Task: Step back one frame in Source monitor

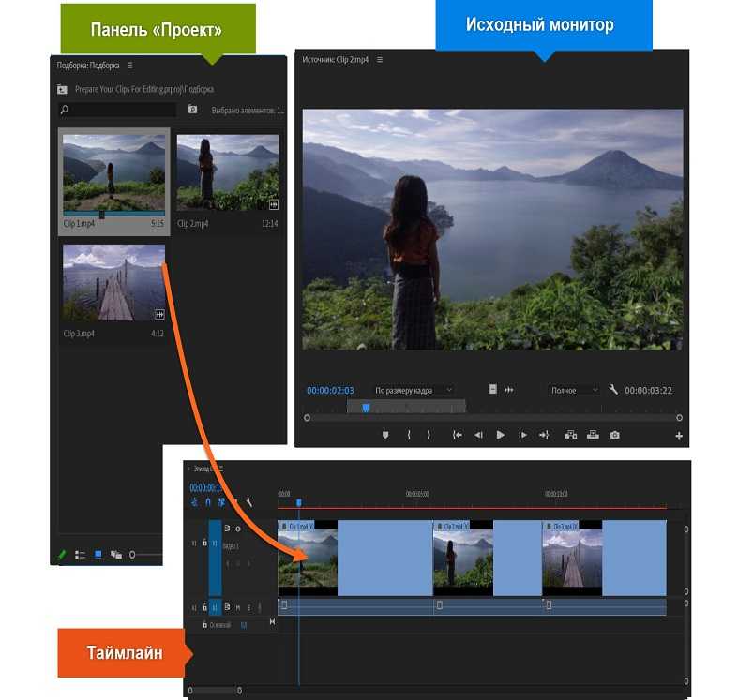Action: point(478,435)
